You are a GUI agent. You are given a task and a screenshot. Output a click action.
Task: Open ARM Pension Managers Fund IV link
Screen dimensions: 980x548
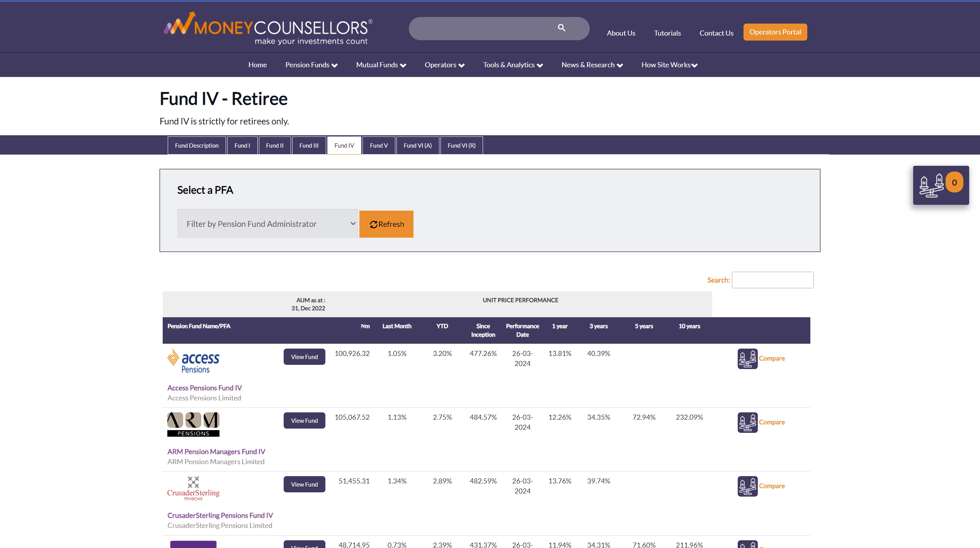pyautogui.click(x=216, y=451)
